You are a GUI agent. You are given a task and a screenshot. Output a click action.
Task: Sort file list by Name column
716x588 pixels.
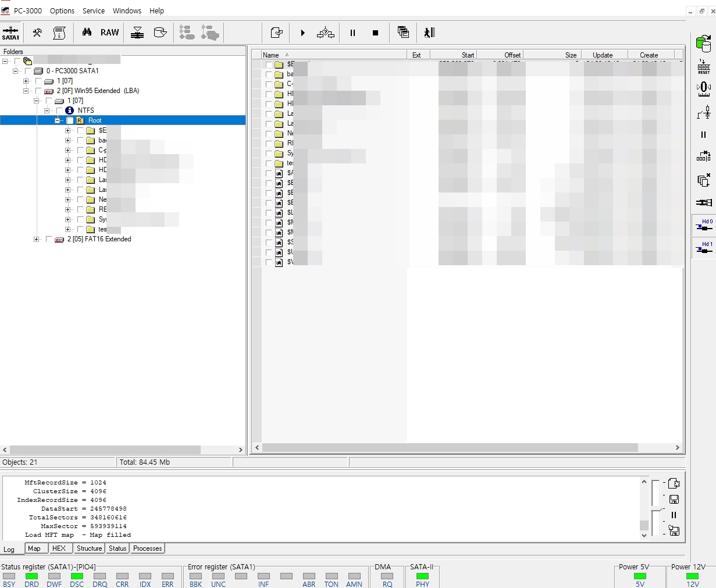coord(334,55)
